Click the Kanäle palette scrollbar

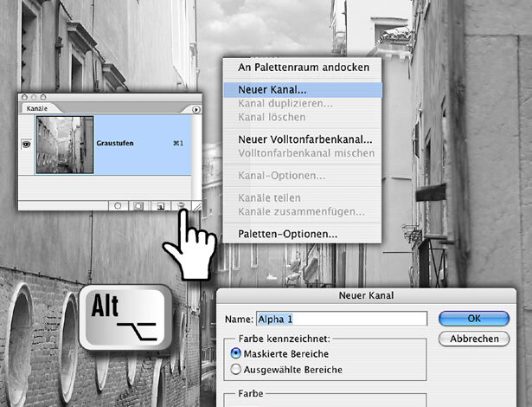196,158
